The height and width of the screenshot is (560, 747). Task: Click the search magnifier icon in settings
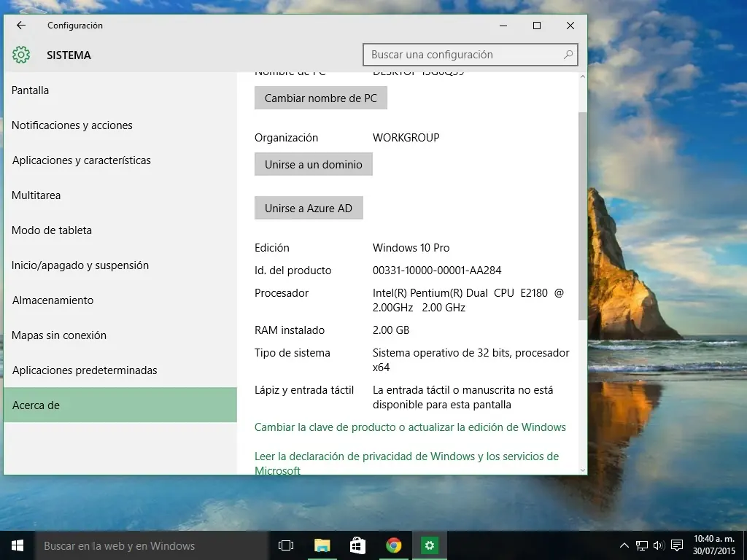coord(568,55)
